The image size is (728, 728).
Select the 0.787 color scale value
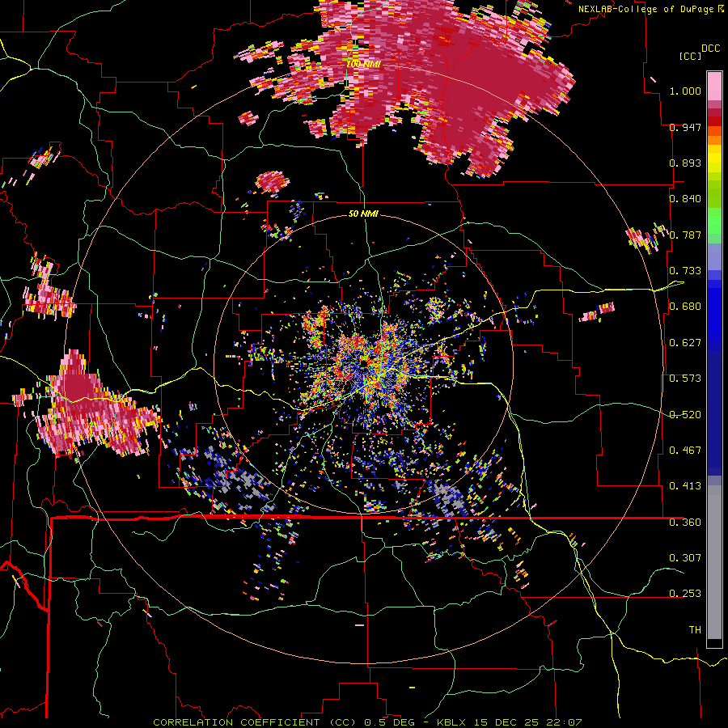(685, 235)
